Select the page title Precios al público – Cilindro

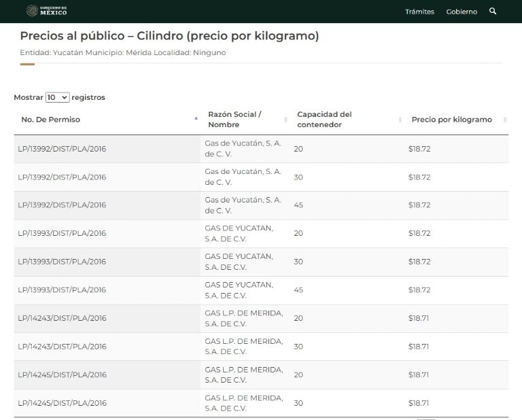tap(169, 35)
